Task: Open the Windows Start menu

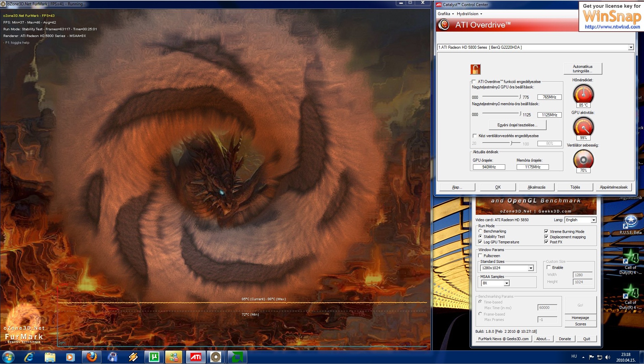Action: click(x=8, y=357)
